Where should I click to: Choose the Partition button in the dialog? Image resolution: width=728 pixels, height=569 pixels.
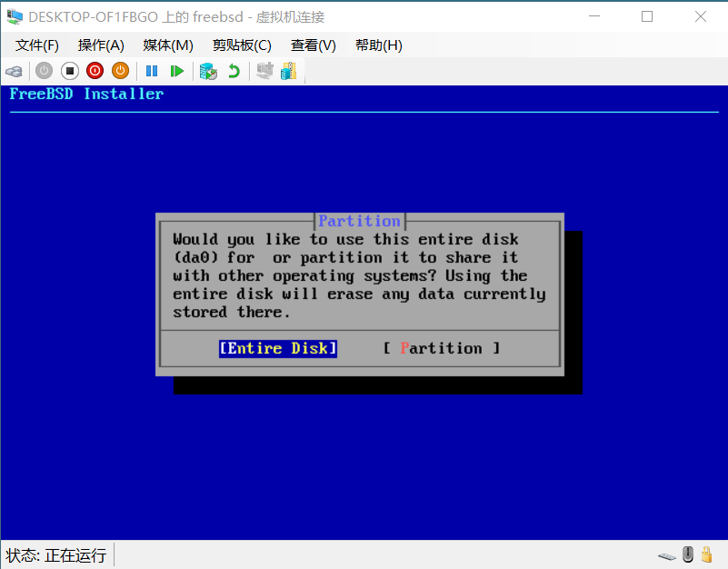coord(441,348)
